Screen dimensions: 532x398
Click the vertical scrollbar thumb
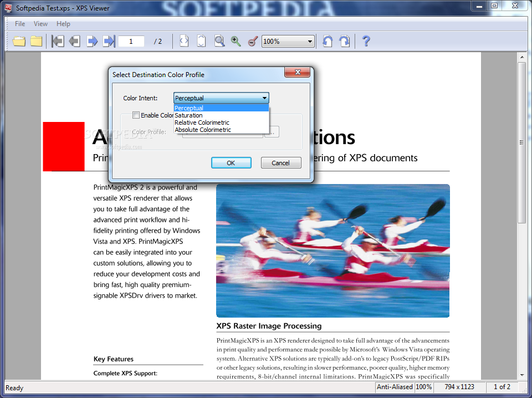point(522,142)
